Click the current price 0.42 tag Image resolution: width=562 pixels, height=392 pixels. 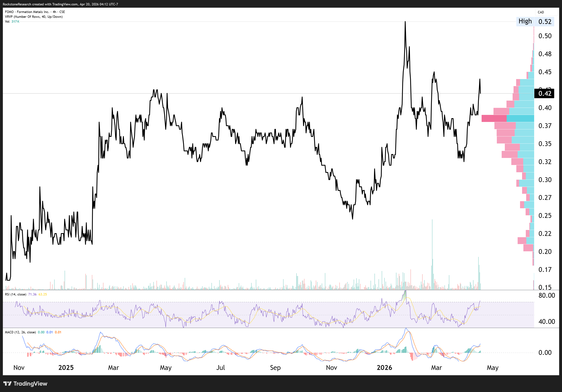[544, 94]
